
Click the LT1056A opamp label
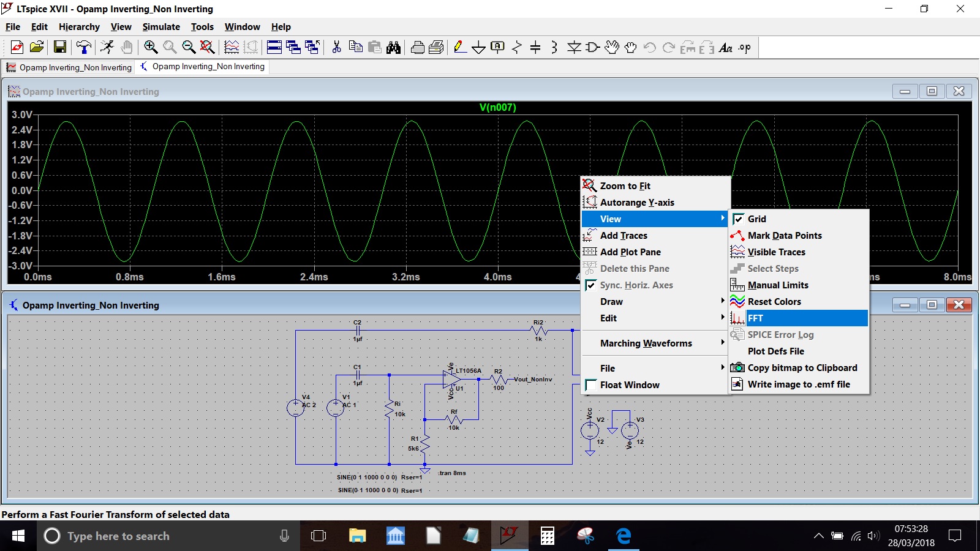(x=469, y=370)
